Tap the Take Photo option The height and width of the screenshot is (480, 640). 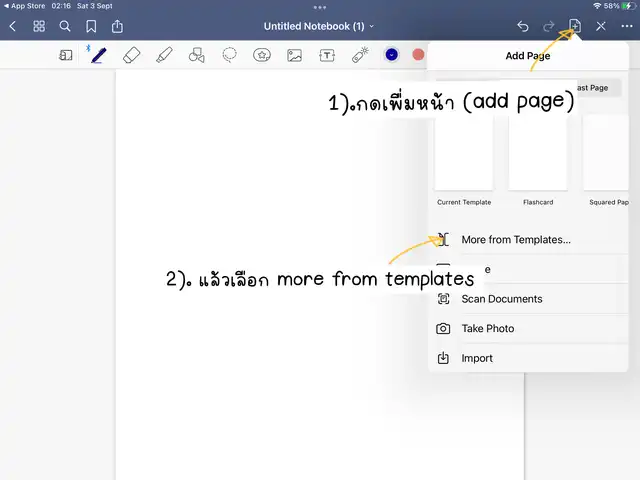coord(487,329)
